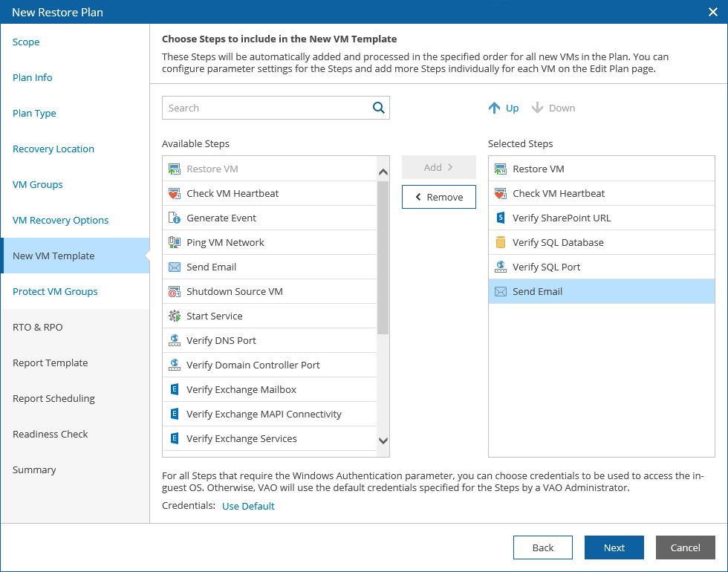Select Verify Exchange Mailbox step

coord(241,390)
